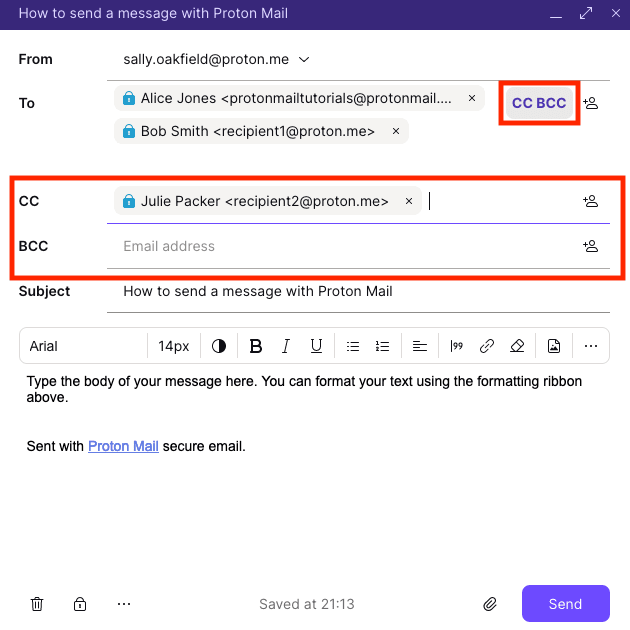Clear text formatting with eraser

pos(517,346)
